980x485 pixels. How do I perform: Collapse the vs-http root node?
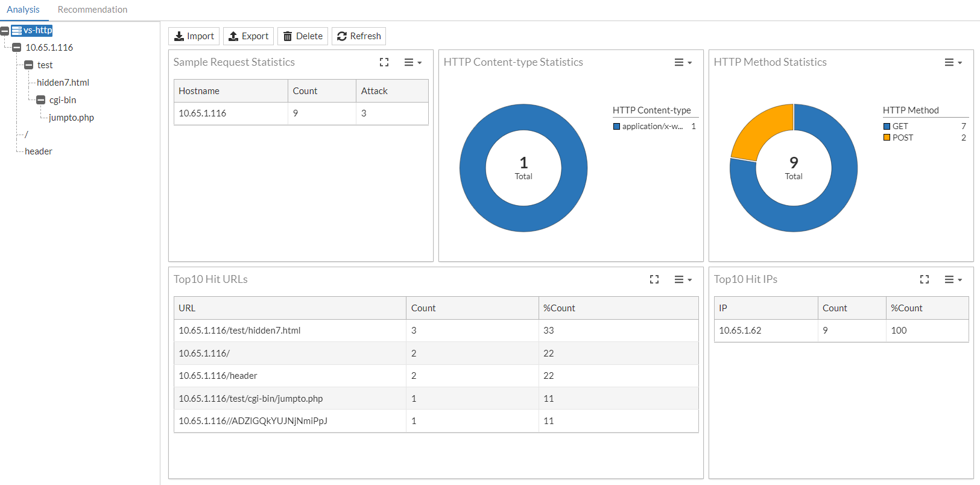coord(5,31)
